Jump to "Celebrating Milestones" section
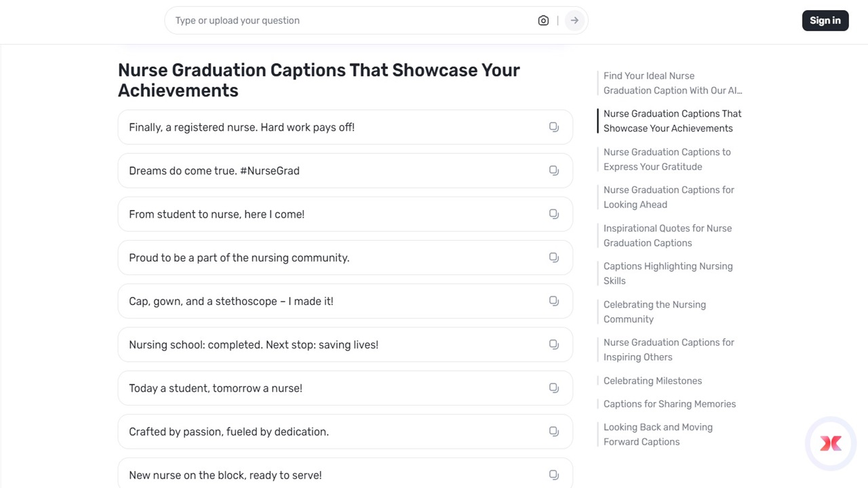The image size is (868, 488). click(x=652, y=381)
